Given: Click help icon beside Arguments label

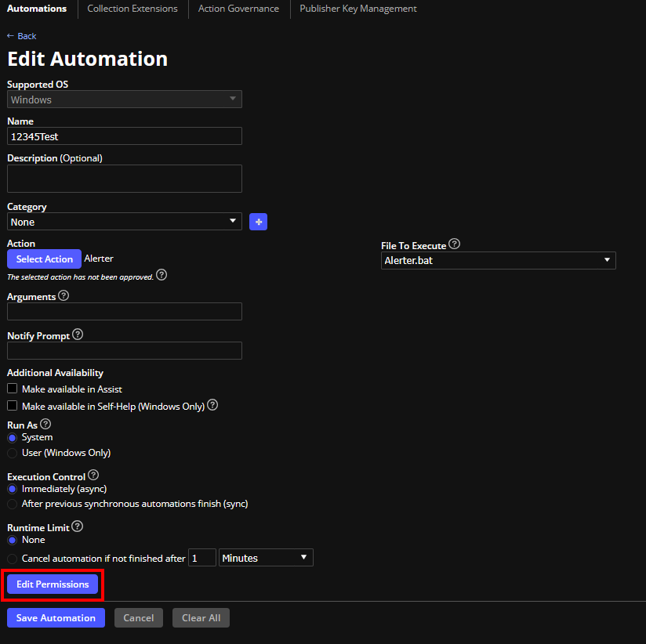Looking at the screenshot, I should point(64,296).
